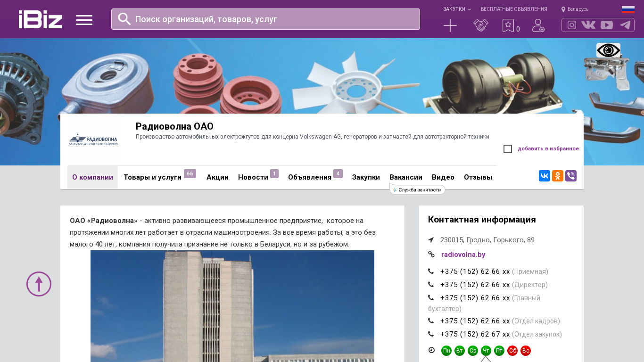Click the Радиоволна company logo

(93, 140)
